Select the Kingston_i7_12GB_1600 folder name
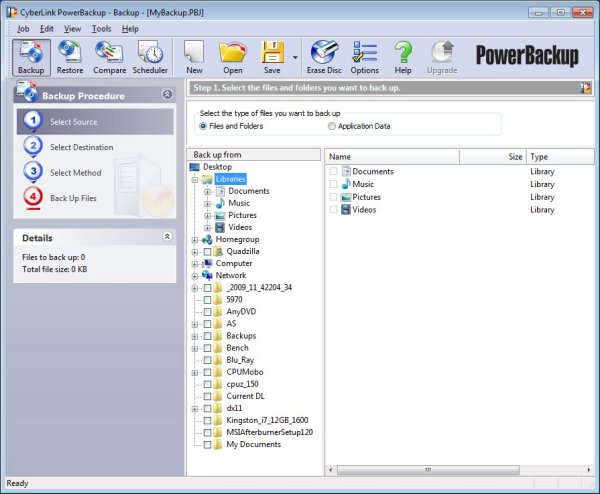Screen dimensions: 600x494 point(267,420)
